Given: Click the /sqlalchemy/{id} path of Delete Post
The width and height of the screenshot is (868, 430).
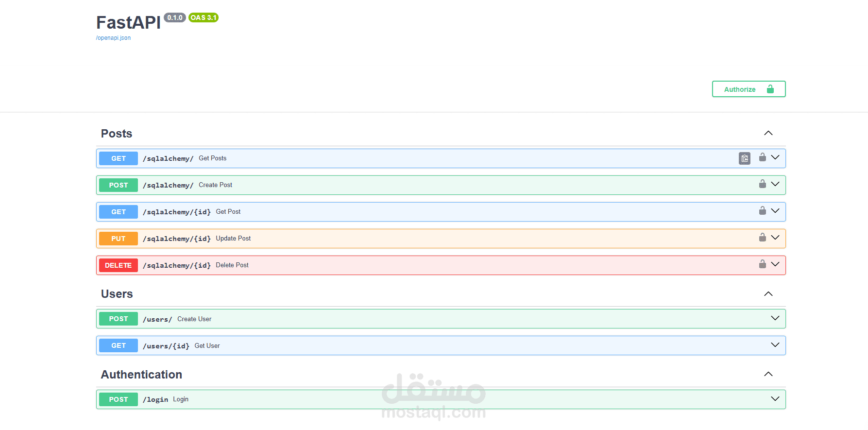Looking at the screenshot, I should pos(177,265).
